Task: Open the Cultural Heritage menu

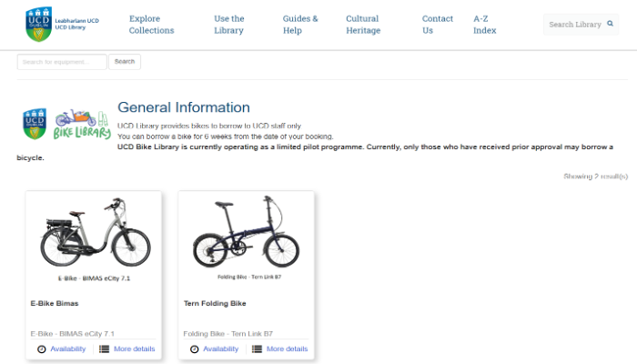Action: tap(363, 25)
